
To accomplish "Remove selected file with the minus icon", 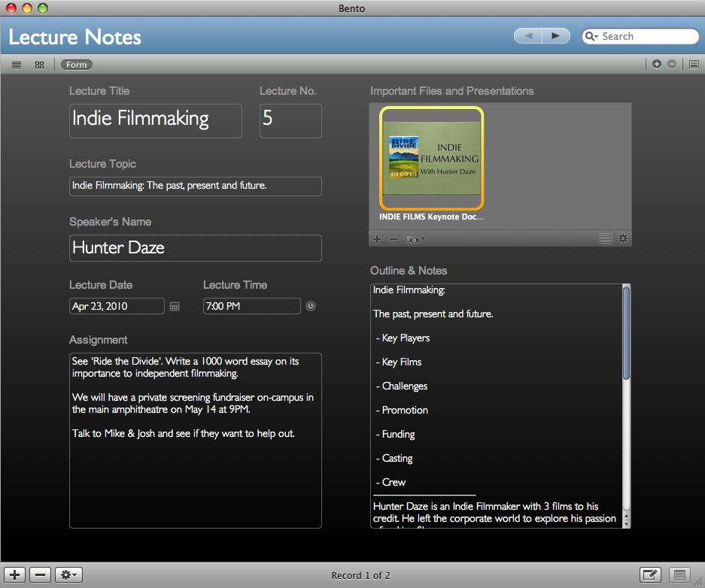I will [393, 239].
